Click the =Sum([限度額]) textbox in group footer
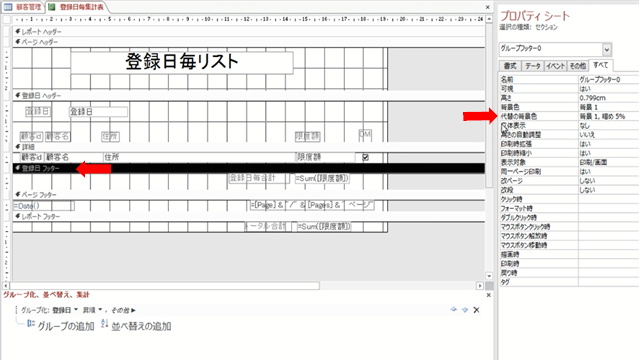Viewport: 640px width, 360px height. tap(322, 178)
